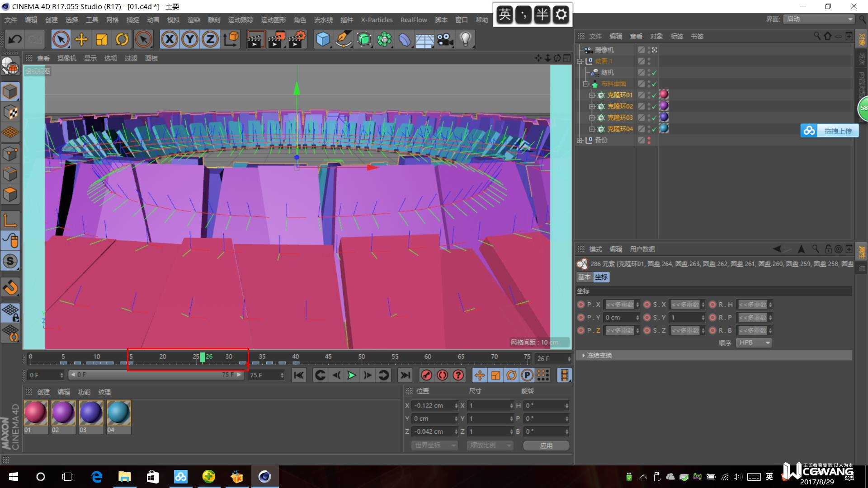
Task: Expand the 克隆环02 tree node
Action: tap(592, 107)
